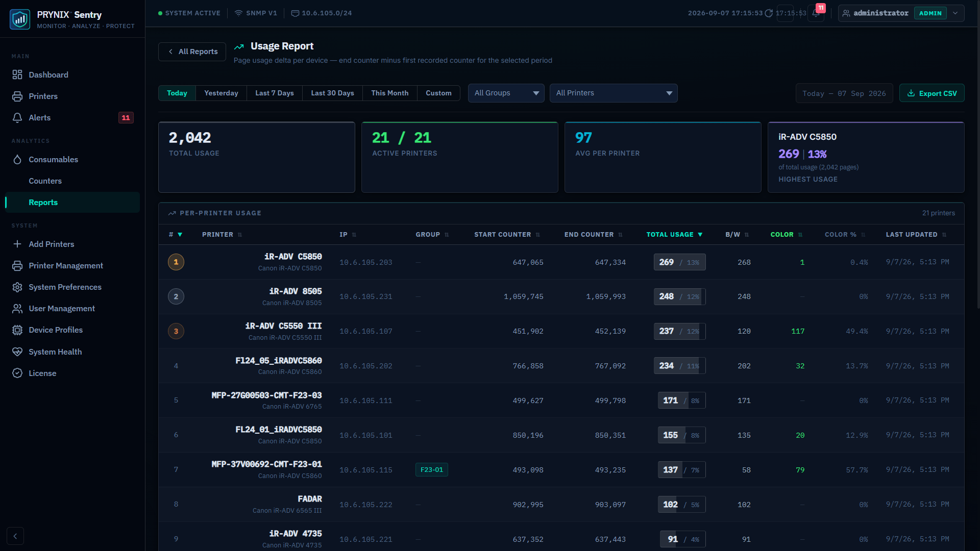Click the red 11 badge beside Alerts

tap(126, 118)
